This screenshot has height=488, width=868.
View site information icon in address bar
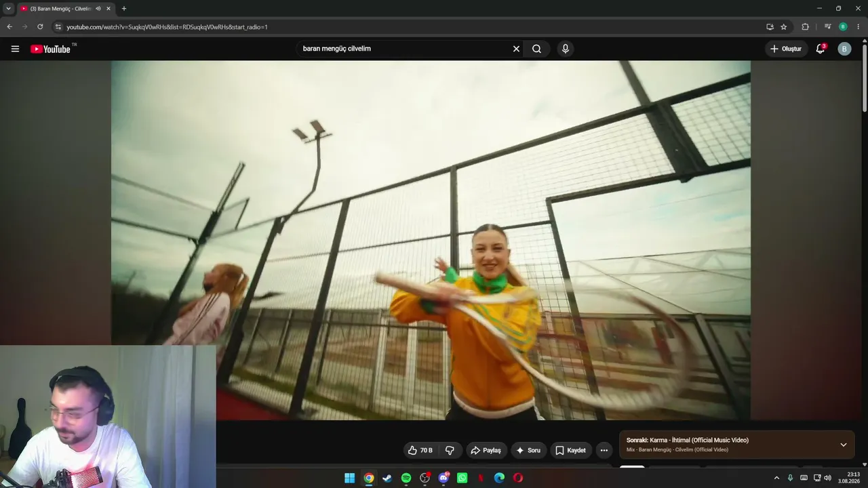(58, 27)
